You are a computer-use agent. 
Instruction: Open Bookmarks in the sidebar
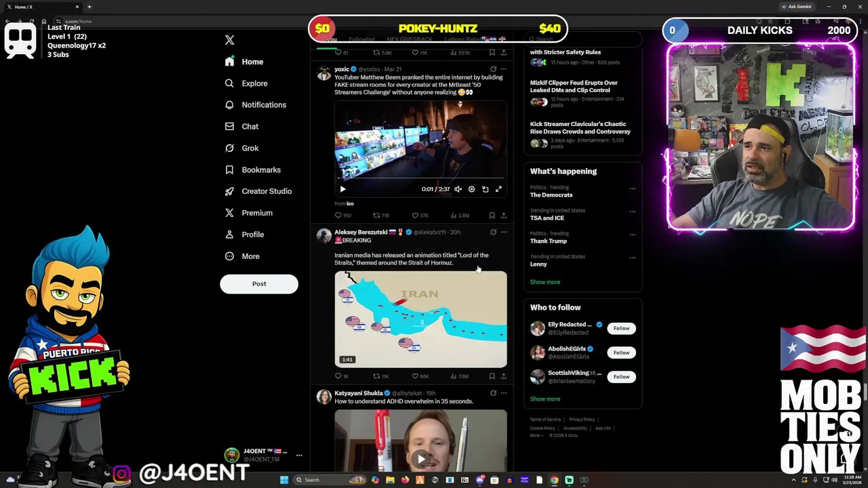[252, 170]
